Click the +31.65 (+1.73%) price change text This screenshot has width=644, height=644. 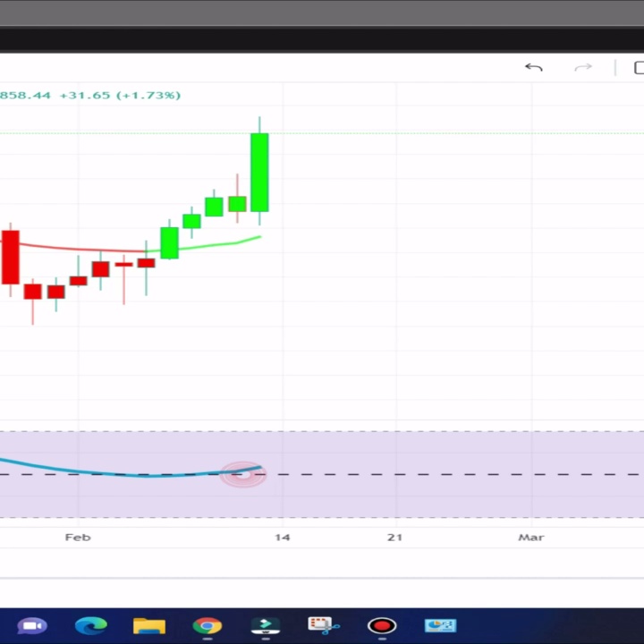(x=120, y=96)
